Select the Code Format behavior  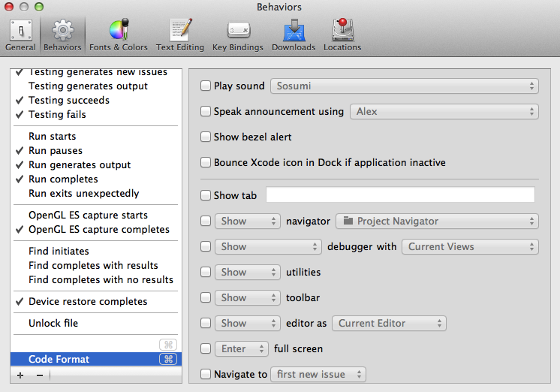[96, 359]
